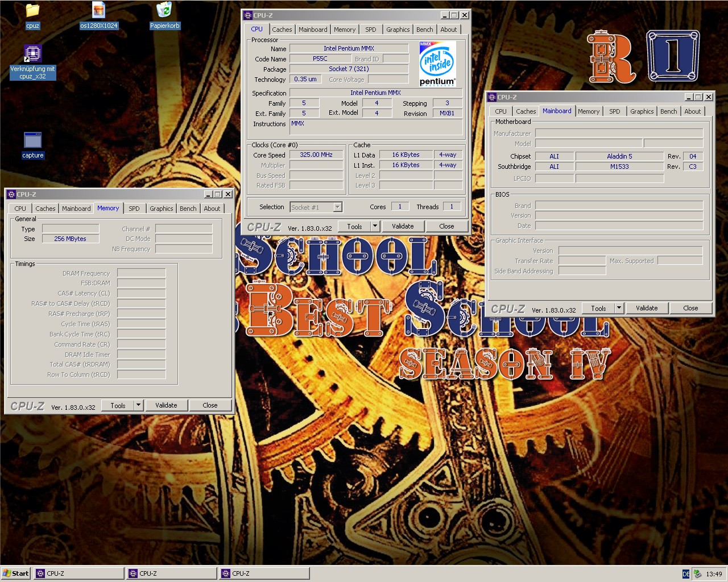Select About tab in the Mainboard window
Image resolution: width=728 pixels, height=582 pixels.
coord(693,111)
